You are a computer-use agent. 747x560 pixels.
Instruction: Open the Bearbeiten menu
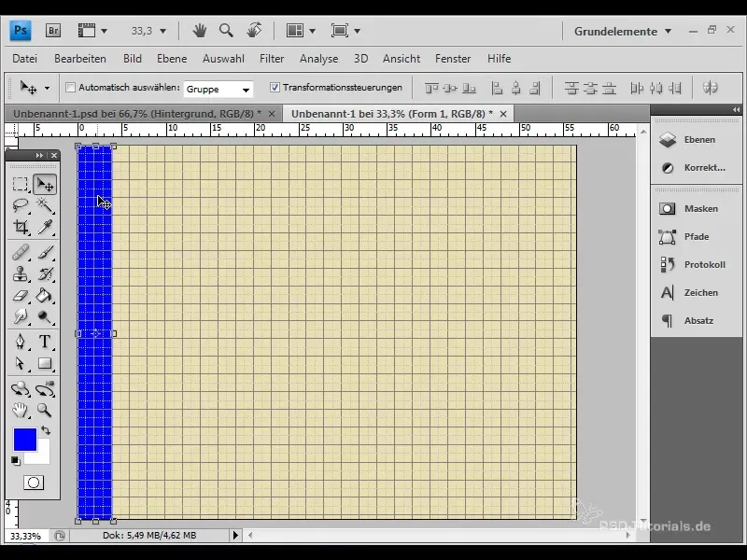pos(80,59)
